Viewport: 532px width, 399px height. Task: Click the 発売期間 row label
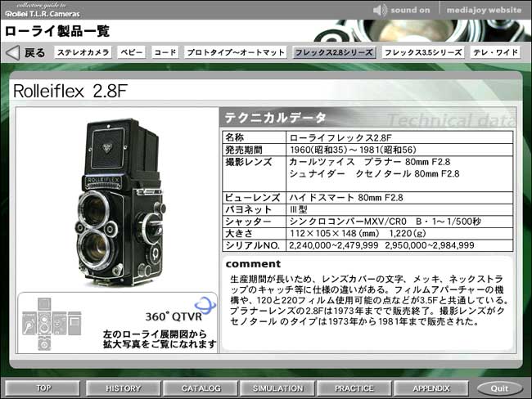pos(244,150)
